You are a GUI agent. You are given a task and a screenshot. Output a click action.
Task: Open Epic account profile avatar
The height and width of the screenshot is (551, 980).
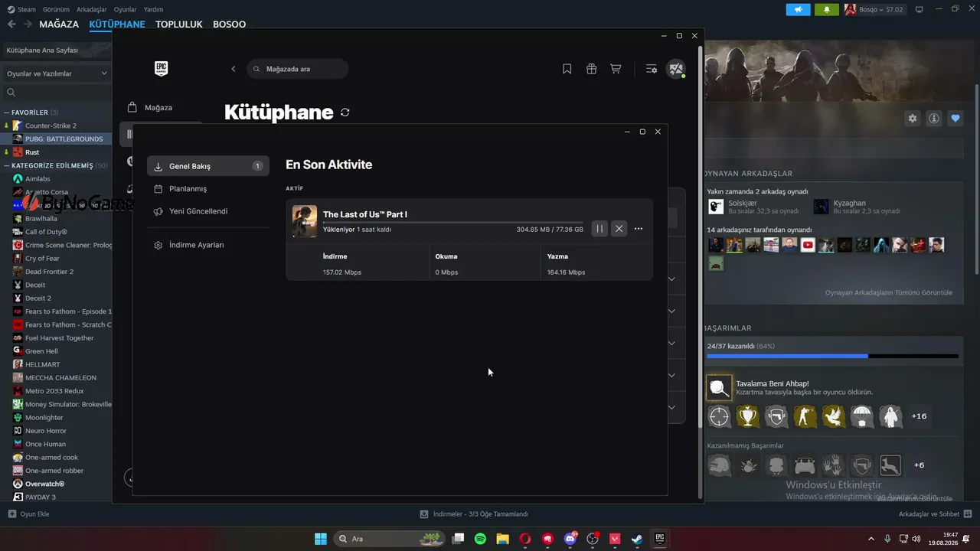pos(676,69)
